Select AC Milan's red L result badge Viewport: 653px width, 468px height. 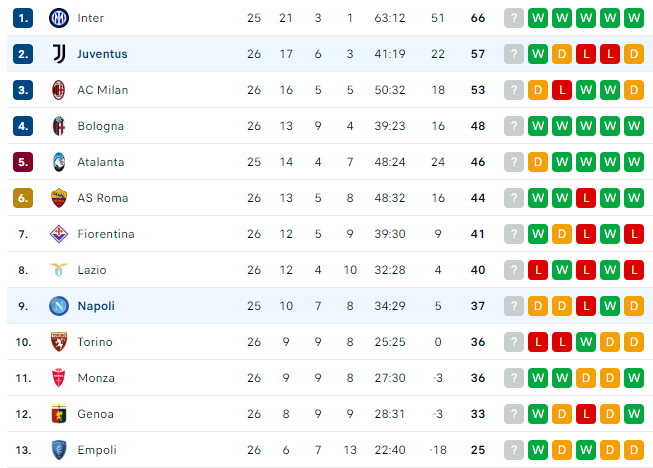pyautogui.click(x=562, y=90)
